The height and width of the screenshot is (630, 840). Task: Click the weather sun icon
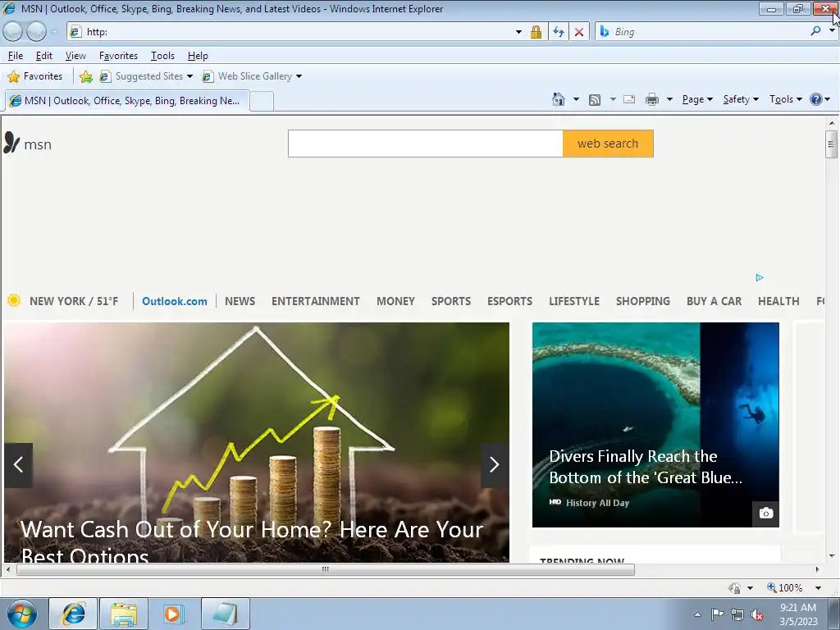(14, 300)
